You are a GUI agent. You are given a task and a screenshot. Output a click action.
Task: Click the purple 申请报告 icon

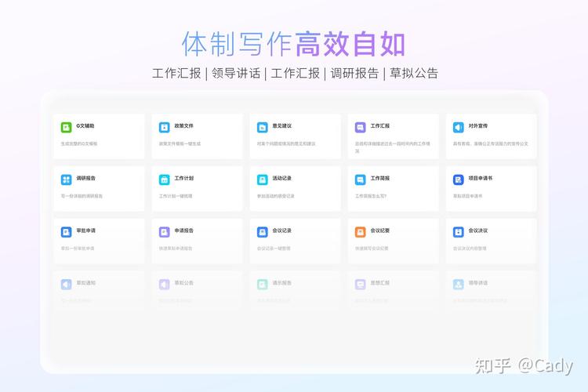click(x=165, y=232)
